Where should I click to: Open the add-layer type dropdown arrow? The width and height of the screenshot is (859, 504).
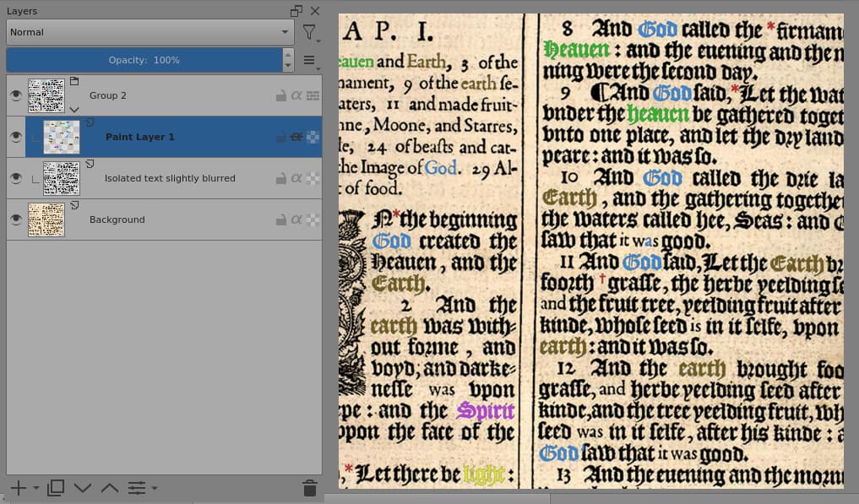tap(36, 488)
